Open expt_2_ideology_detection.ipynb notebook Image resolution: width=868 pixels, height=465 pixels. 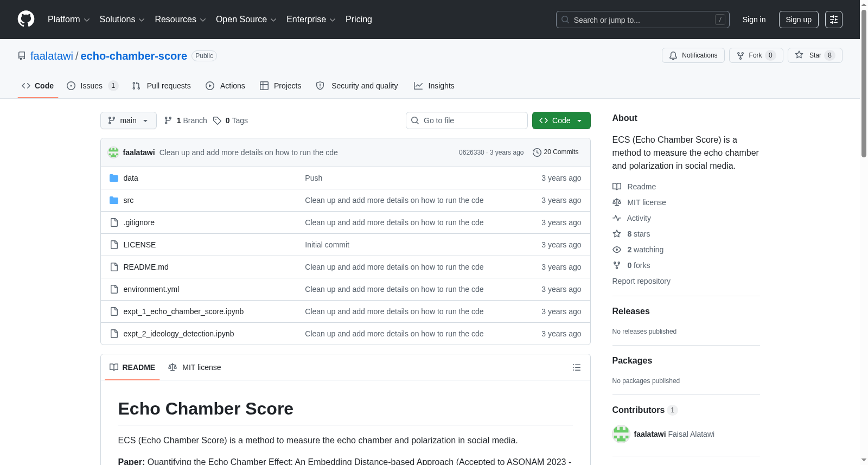(178, 334)
